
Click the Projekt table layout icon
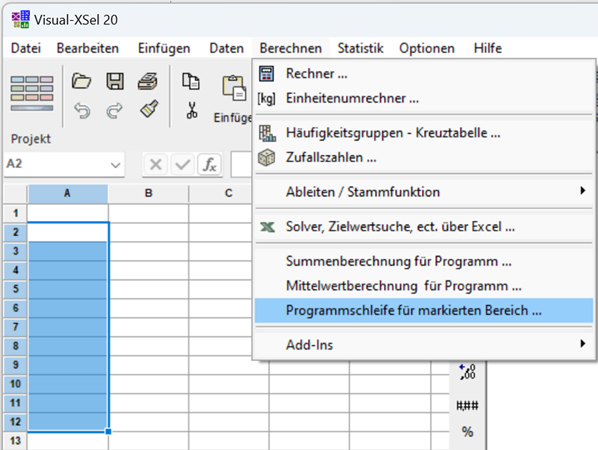point(32,93)
